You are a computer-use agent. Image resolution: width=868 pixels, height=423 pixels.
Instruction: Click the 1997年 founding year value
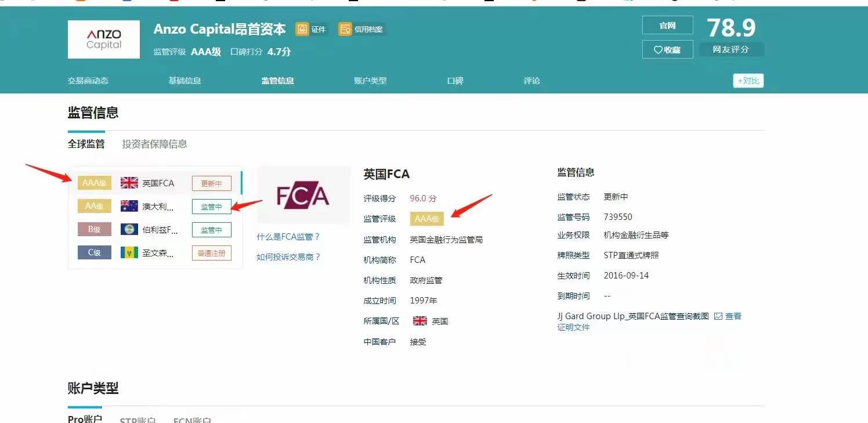point(424,301)
